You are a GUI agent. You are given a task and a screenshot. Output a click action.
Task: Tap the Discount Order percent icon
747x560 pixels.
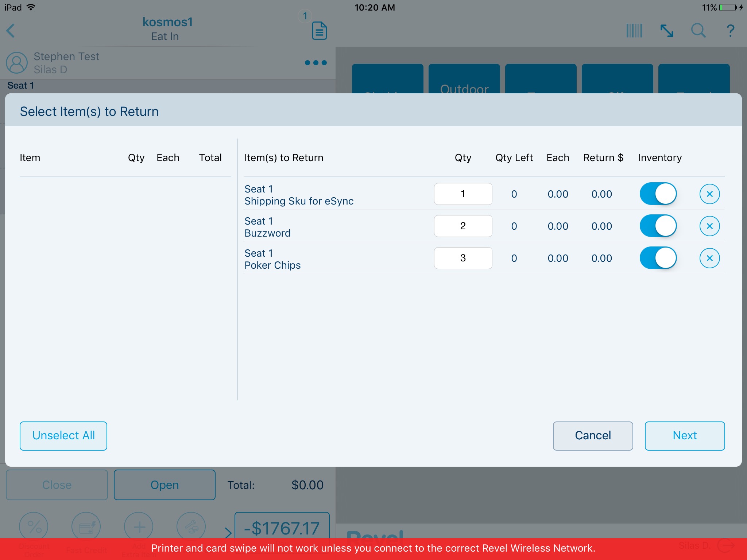[34, 526]
